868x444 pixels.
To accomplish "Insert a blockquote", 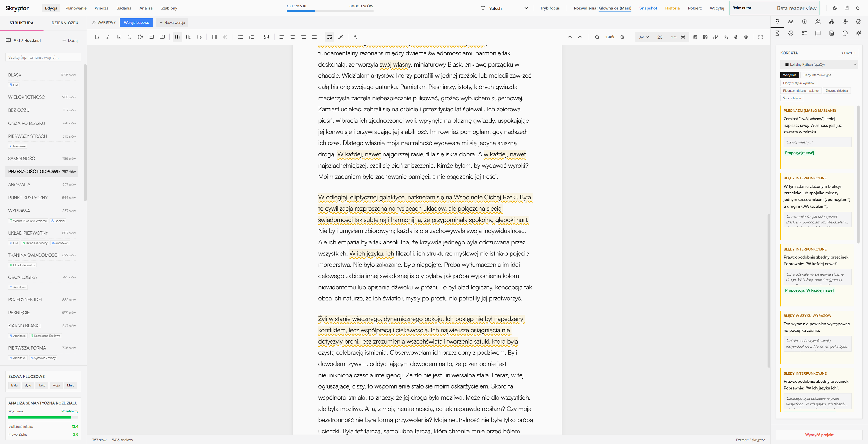I will [x=267, y=37].
